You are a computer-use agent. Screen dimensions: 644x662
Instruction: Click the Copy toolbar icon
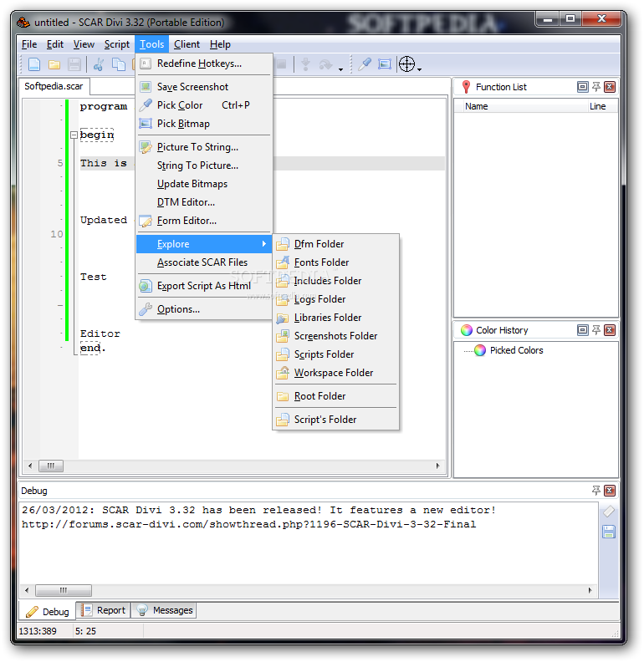click(118, 64)
